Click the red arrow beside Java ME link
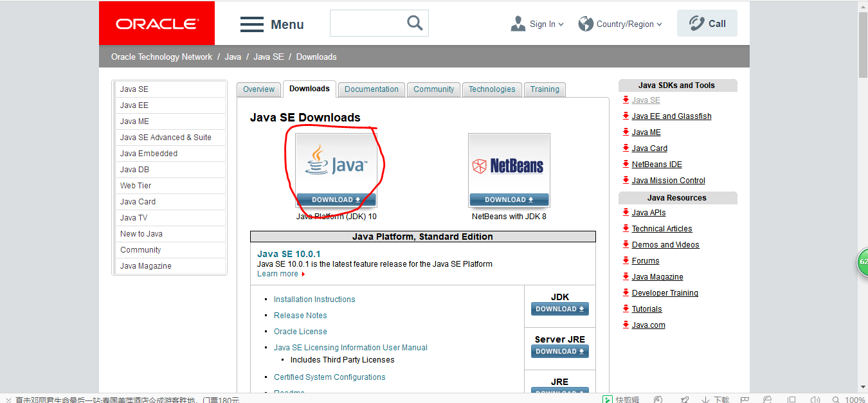Image resolution: width=868 pixels, height=403 pixels. point(626,132)
